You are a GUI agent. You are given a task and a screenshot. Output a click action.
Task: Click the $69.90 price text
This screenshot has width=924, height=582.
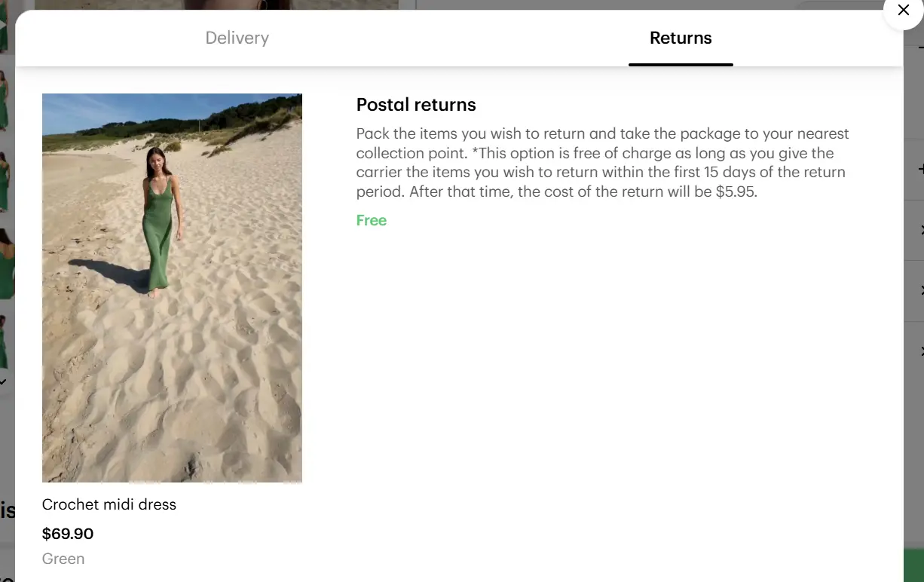point(67,533)
